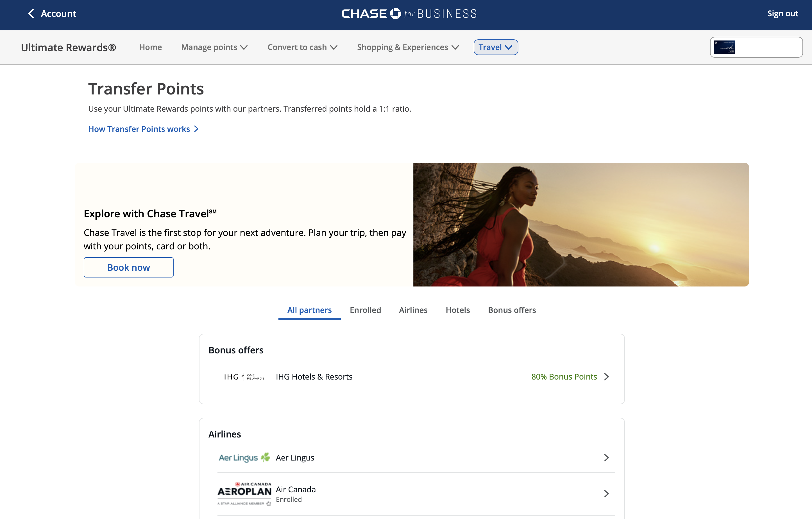812x519 pixels.
Task: Click the Chase for Business logo
Action: click(409, 13)
